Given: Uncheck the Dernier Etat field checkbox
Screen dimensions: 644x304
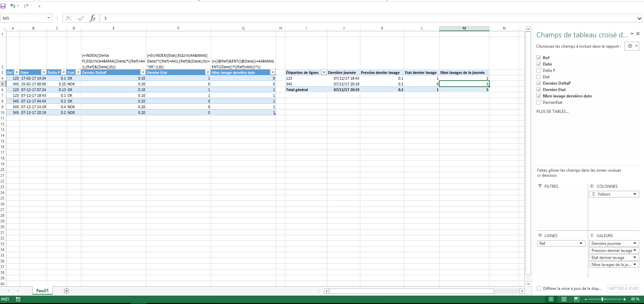Looking at the screenshot, I should point(539,90).
